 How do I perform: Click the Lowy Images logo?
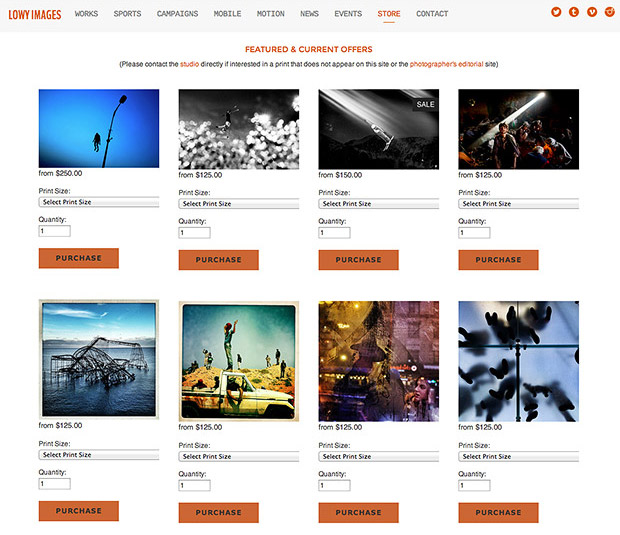tap(35, 14)
